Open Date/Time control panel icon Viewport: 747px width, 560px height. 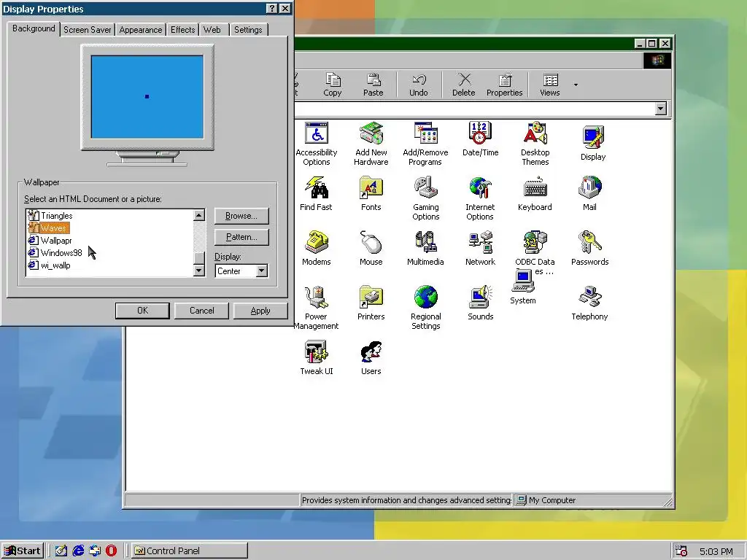coord(480,139)
